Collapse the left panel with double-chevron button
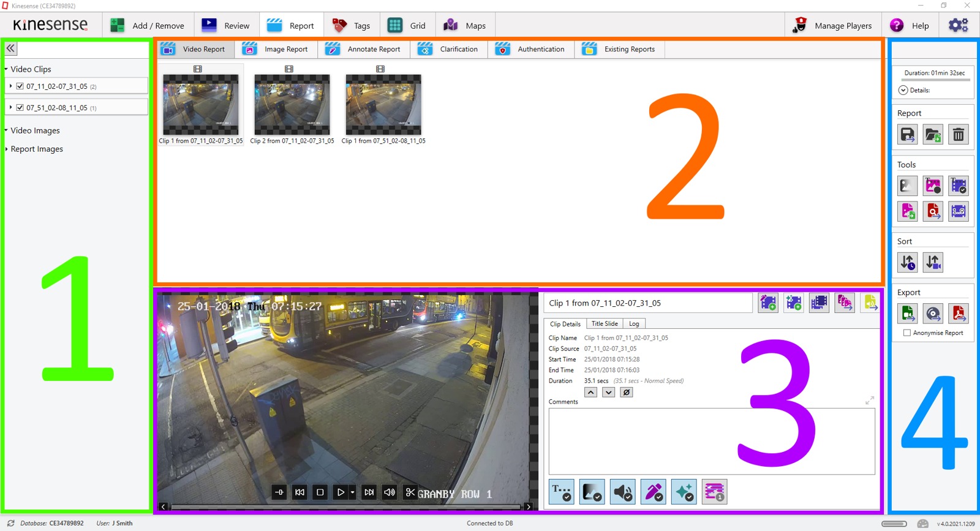The image size is (980, 531). coord(11,48)
